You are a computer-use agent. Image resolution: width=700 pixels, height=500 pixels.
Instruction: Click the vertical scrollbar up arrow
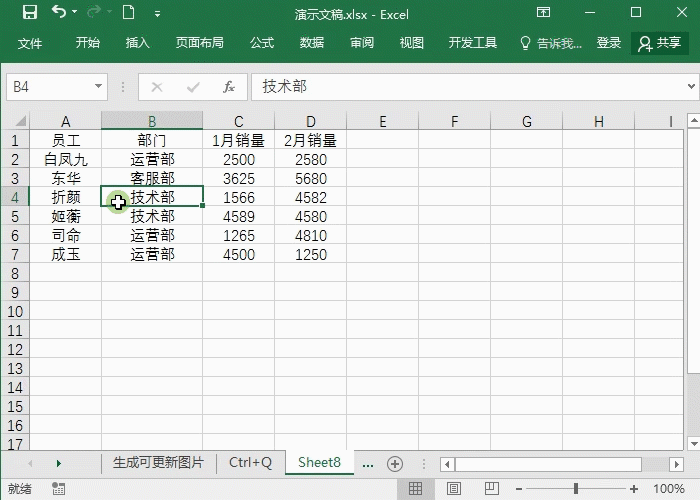click(x=694, y=120)
